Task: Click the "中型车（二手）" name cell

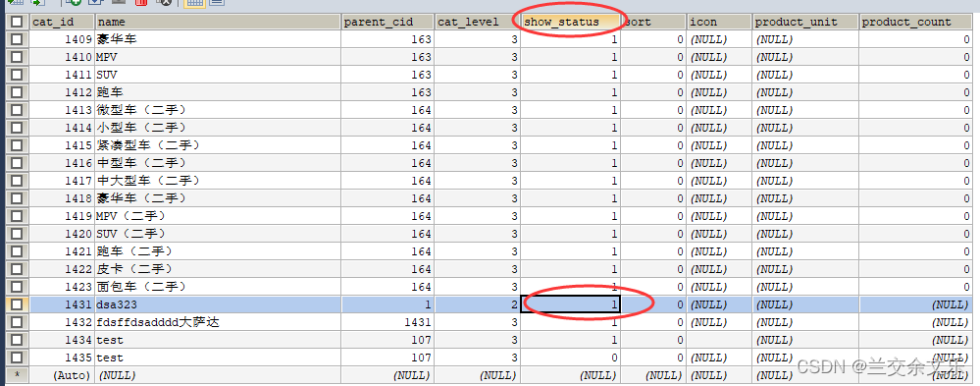Action: pos(218,163)
